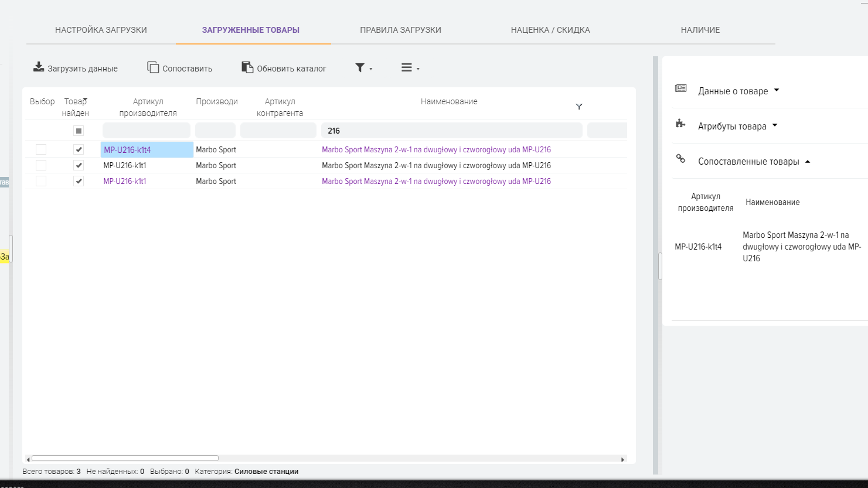Tick the Выбор checkbox for MP-U216-k1t4 row
The width and height of the screenshot is (868, 488).
[41, 149]
